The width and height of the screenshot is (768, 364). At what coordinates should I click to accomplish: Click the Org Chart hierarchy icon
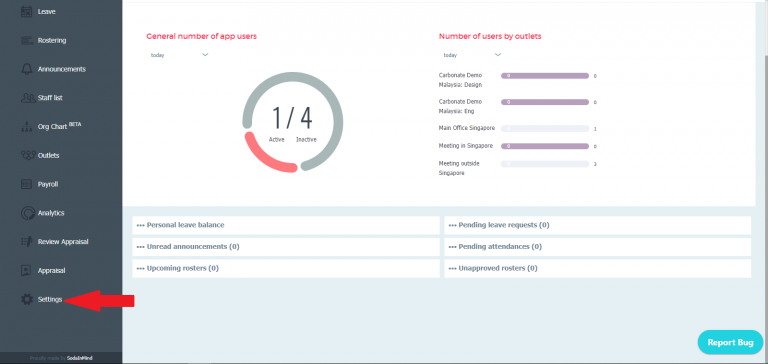(26, 126)
